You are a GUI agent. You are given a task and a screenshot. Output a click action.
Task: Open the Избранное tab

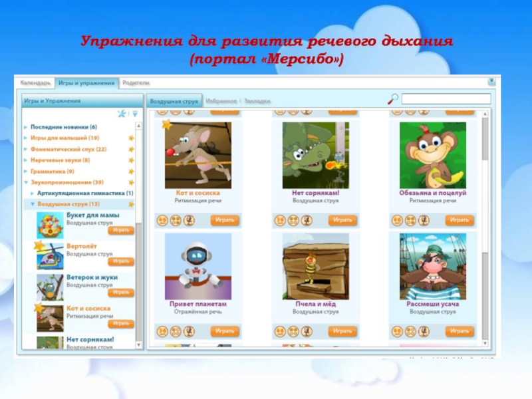click(x=221, y=101)
